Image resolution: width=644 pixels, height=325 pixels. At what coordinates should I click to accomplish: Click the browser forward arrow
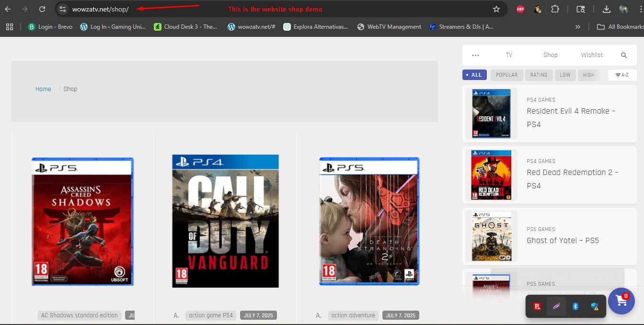(25, 9)
